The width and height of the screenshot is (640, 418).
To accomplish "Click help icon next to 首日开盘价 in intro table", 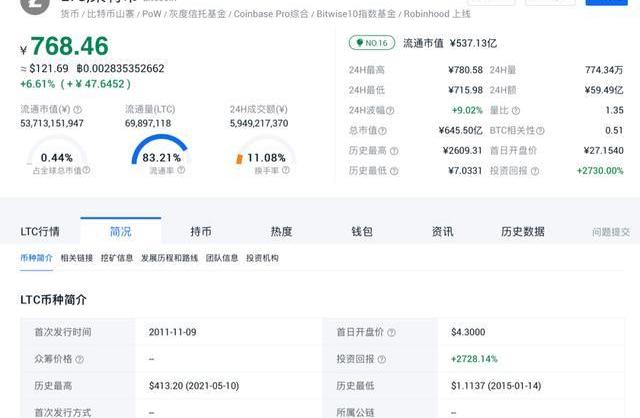I will pos(391,332).
